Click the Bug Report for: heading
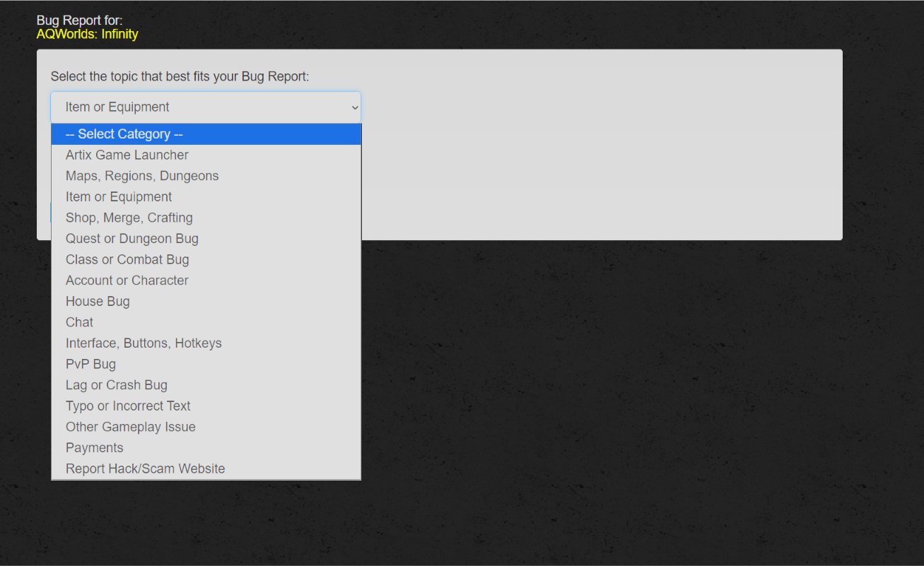Image resolution: width=924 pixels, height=566 pixels. (80, 21)
